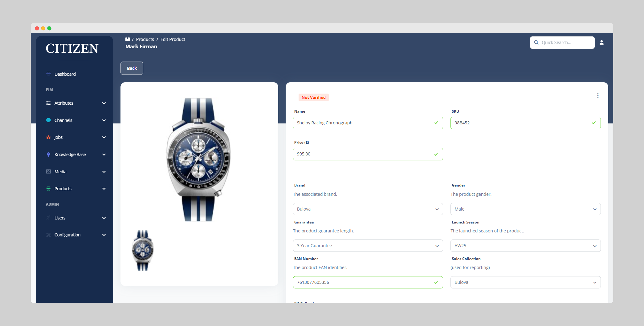
Task: Follow the Products breadcrumb link
Action: 145,39
